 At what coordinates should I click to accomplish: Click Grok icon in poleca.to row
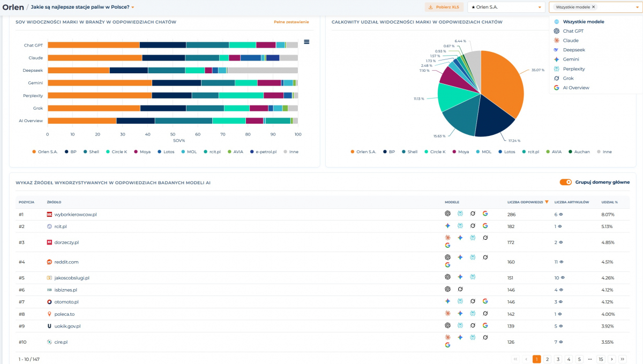point(485,313)
